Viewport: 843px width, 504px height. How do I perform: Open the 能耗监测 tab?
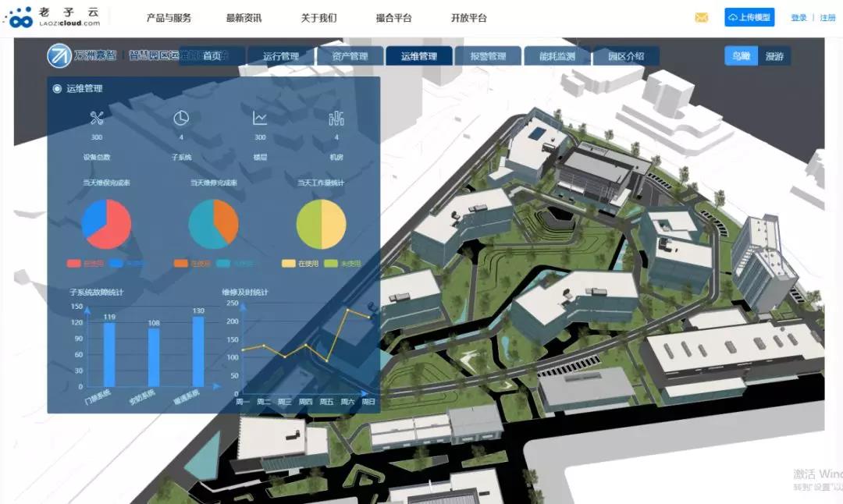(557, 56)
